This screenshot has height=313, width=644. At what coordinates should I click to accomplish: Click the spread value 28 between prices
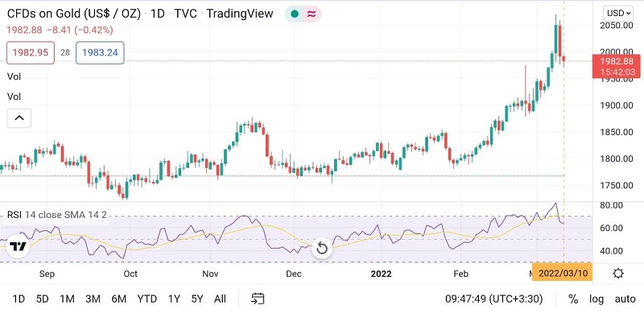click(65, 52)
